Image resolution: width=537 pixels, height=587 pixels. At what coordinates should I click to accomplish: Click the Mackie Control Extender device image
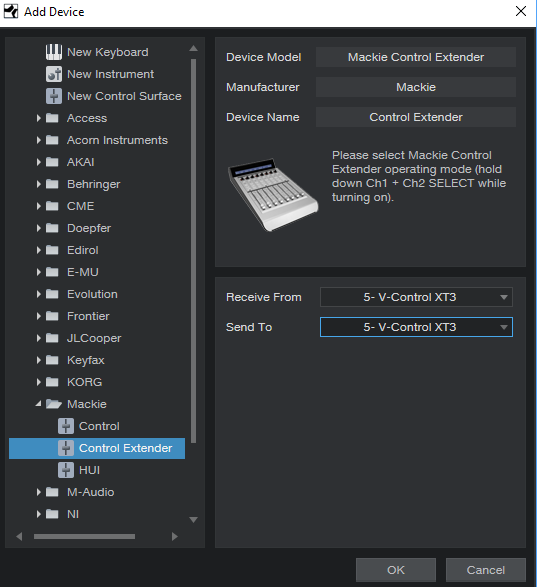273,195
